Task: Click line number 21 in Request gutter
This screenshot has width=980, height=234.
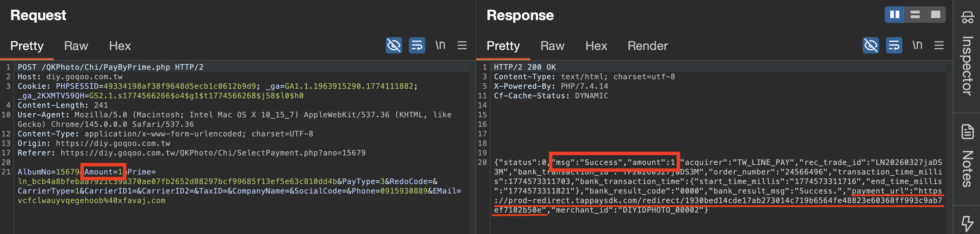Action: pyautogui.click(x=6, y=172)
